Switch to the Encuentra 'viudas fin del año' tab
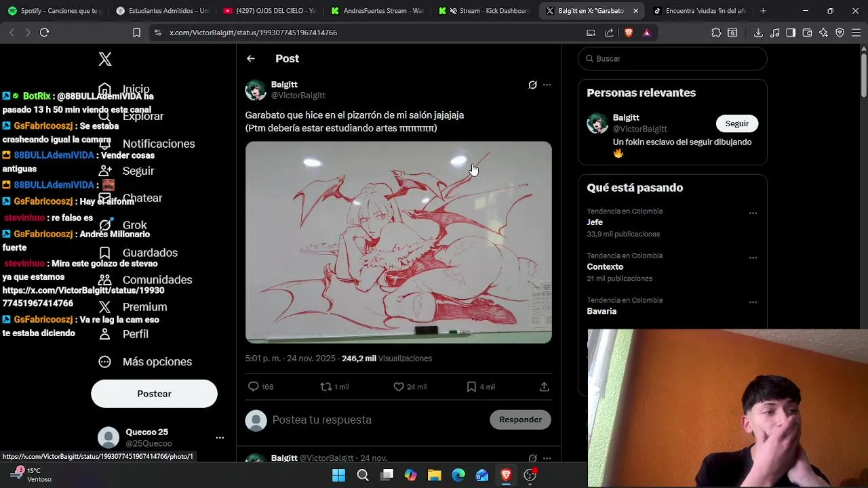The height and width of the screenshot is (488, 868). (699, 11)
